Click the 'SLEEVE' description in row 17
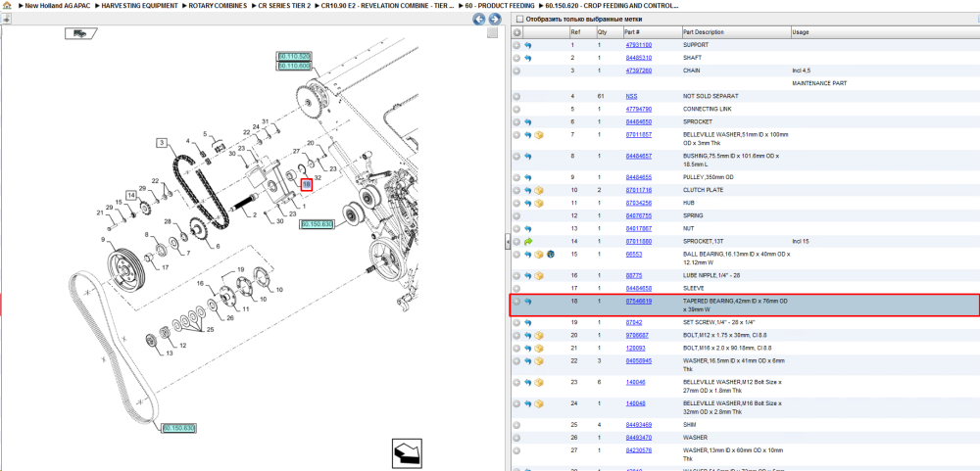The height and width of the screenshot is (471, 980). click(693, 288)
